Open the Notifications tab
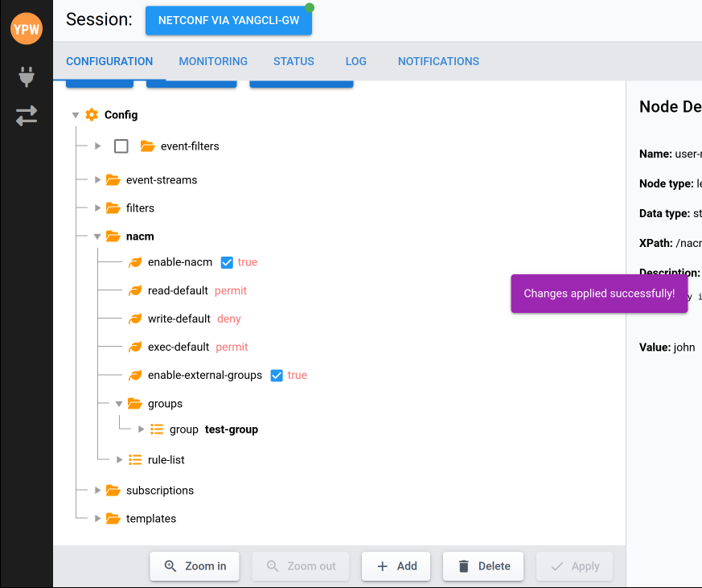 438,61
